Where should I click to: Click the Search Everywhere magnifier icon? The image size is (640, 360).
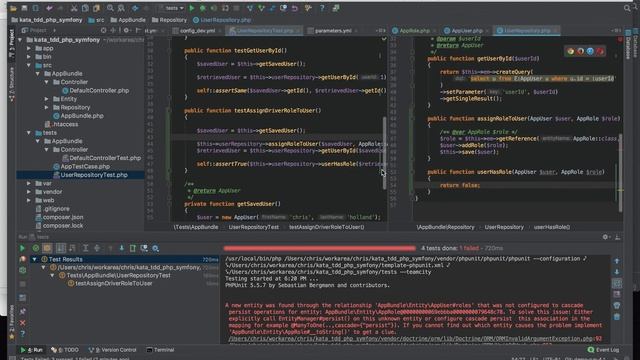point(627,8)
